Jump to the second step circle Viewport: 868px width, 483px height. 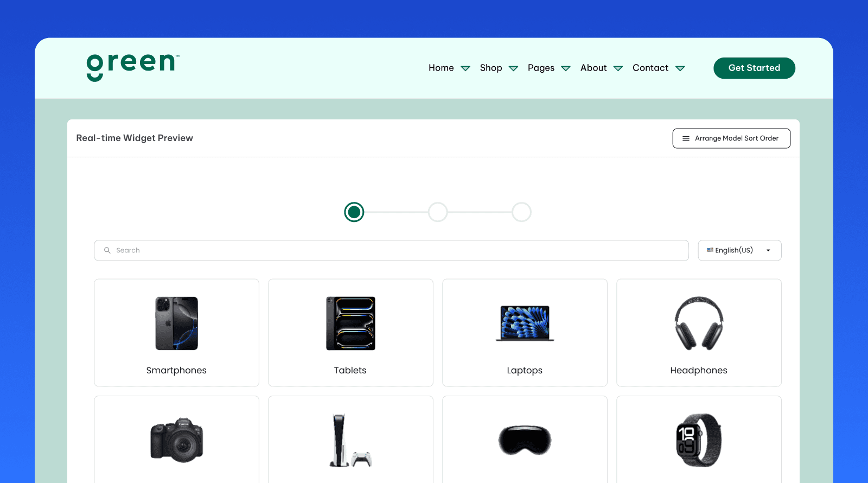pos(438,212)
